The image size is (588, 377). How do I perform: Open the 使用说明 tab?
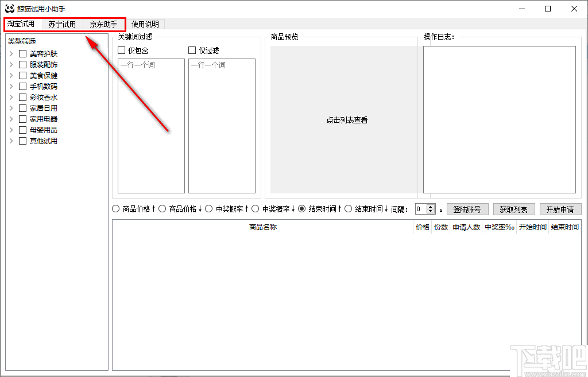pos(144,24)
